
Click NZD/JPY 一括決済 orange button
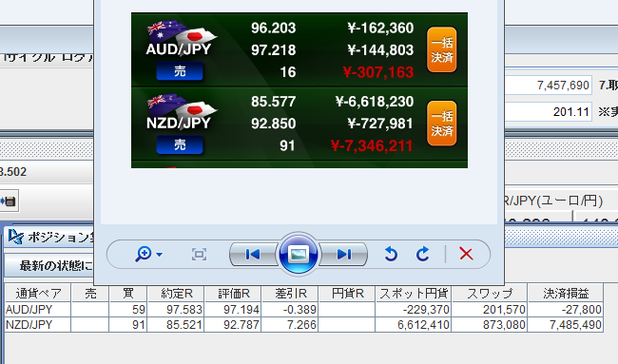point(442,124)
